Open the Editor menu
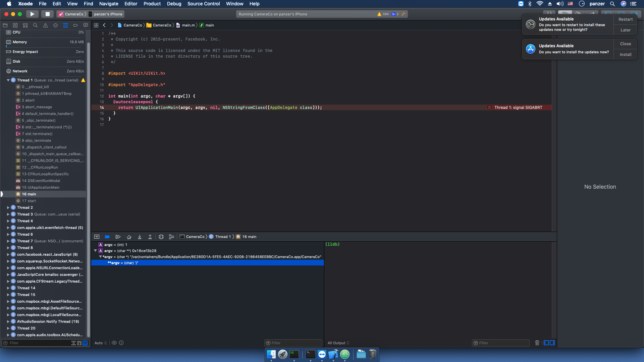644x362 pixels. point(131,4)
